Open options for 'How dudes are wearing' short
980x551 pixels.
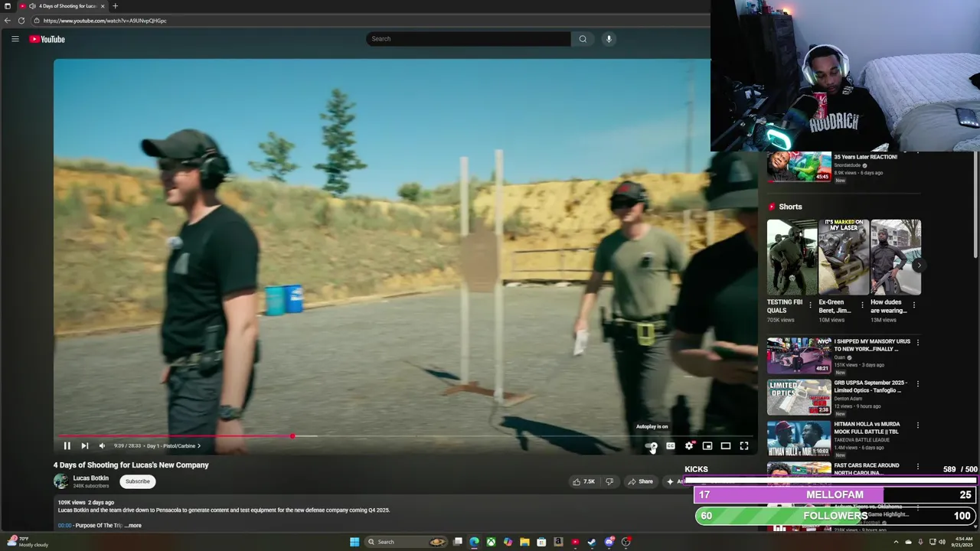pos(914,305)
